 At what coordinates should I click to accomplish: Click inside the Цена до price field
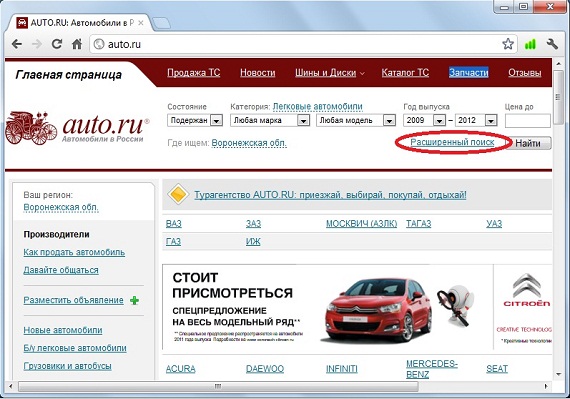(x=527, y=121)
